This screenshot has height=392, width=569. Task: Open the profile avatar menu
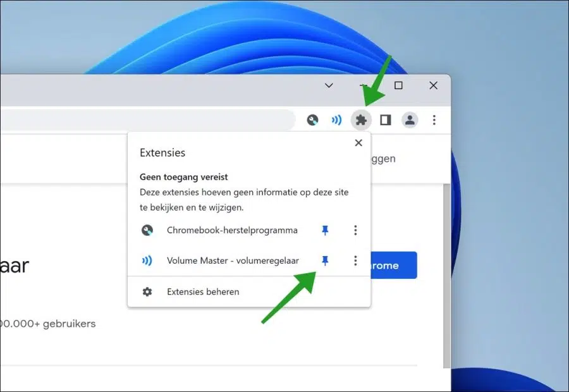[x=410, y=119]
